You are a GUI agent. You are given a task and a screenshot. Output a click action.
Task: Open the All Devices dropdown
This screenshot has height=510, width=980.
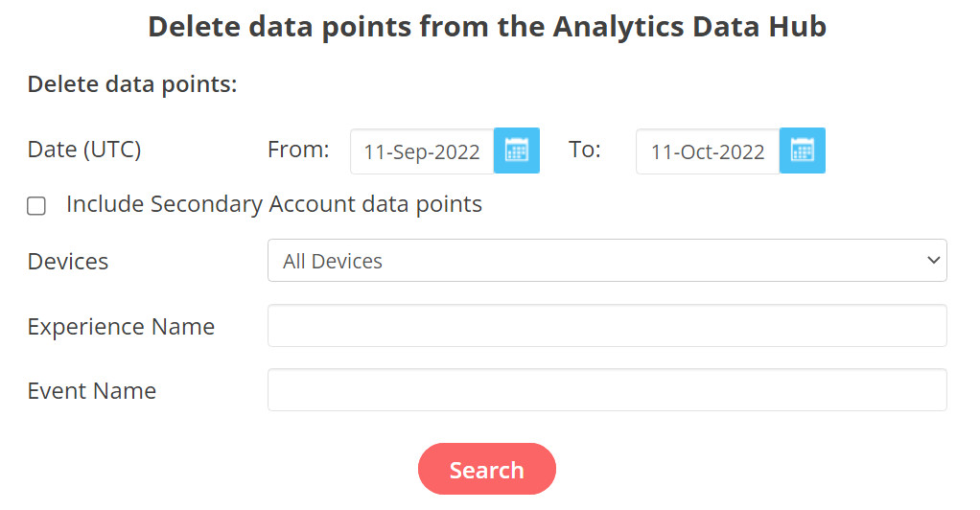[x=606, y=261]
